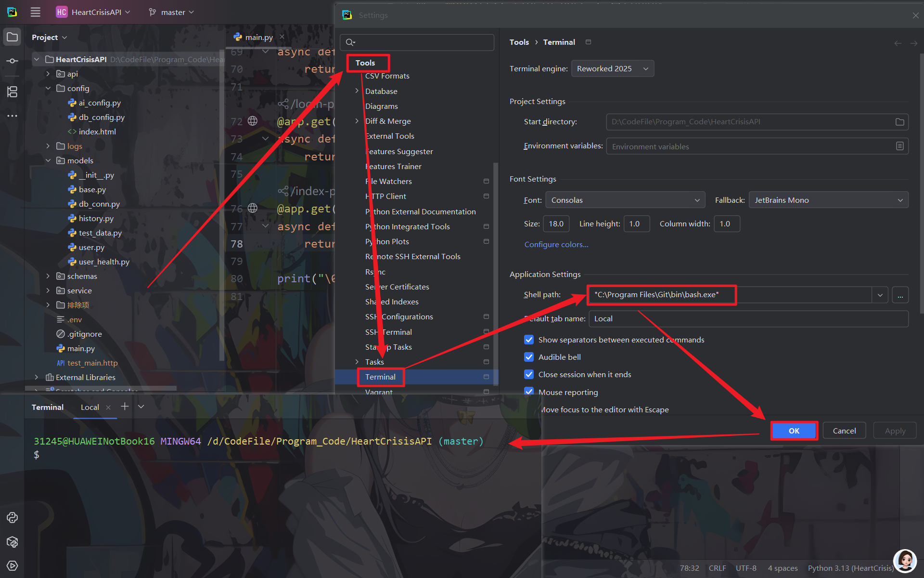Viewport: 924px width, 578px height.
Task: Expand the Tasks settings node
Action: coord(357,362)
